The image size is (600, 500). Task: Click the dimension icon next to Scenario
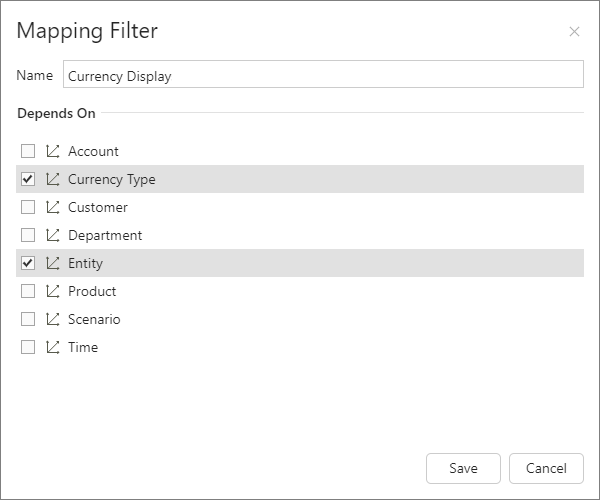[53, 319]
